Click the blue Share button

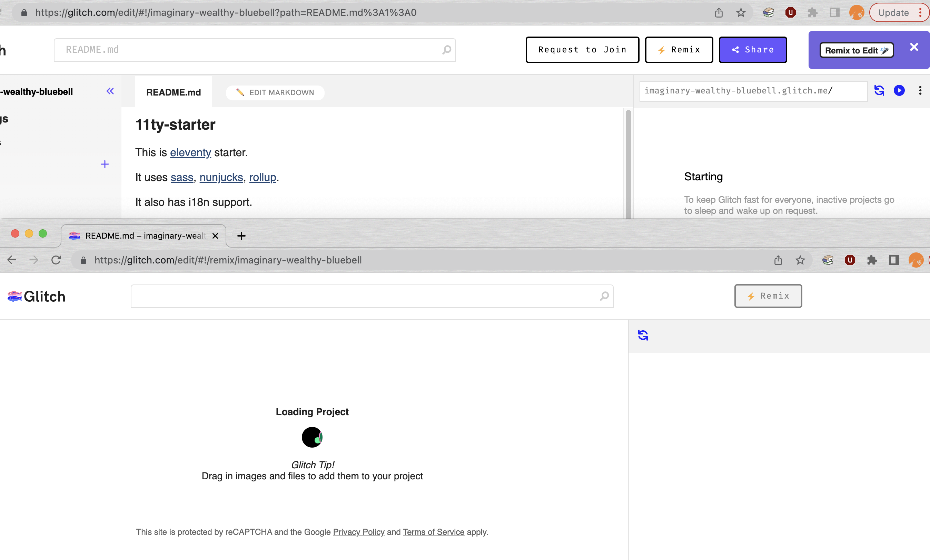coord(753,50)
